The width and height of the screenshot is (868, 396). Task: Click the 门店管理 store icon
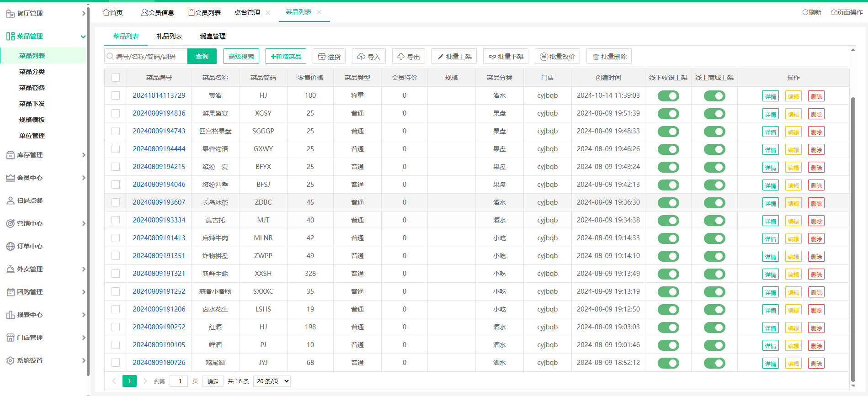coord(10,338)
